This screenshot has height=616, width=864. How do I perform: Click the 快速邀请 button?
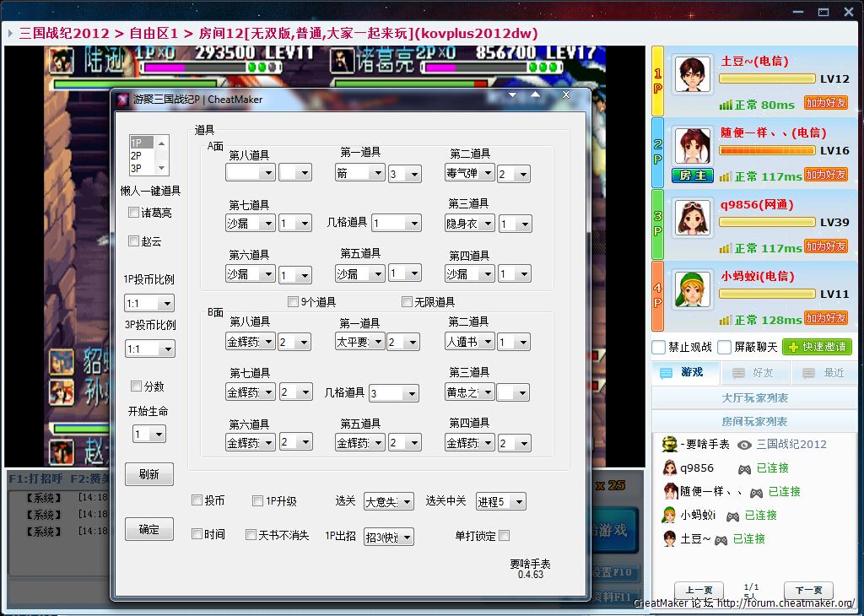point(817,347)
